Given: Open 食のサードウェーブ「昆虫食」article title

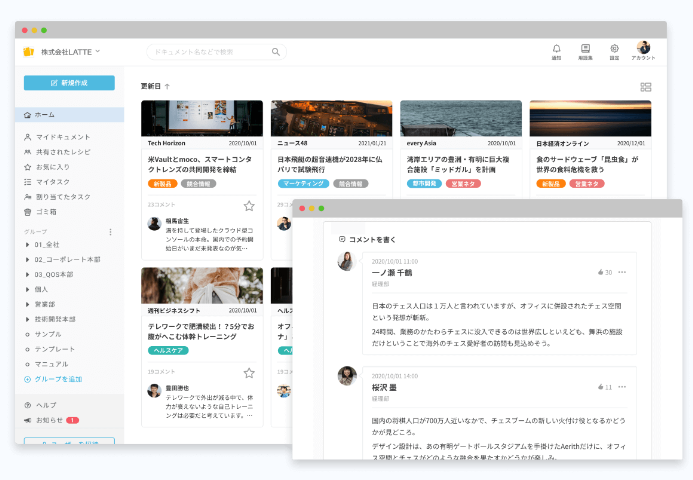Looking at the screenshot, I should click(x=587, y=164).
